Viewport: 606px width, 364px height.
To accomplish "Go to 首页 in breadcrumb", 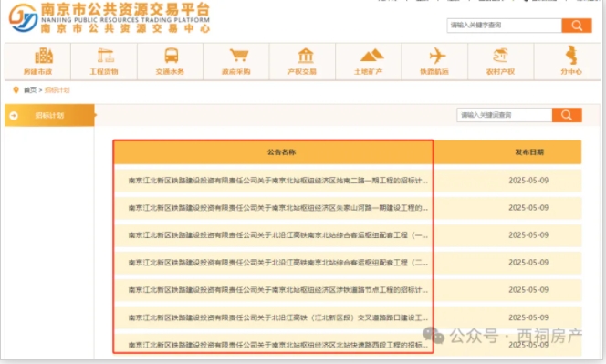I will coord(30,90).
